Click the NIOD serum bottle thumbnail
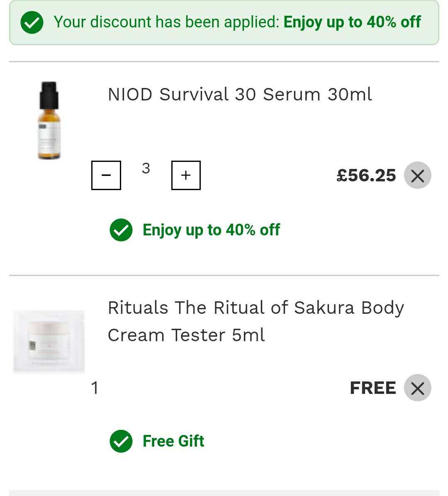The width and height of the screenshot is (448, 496). click(x=49, y=120)
